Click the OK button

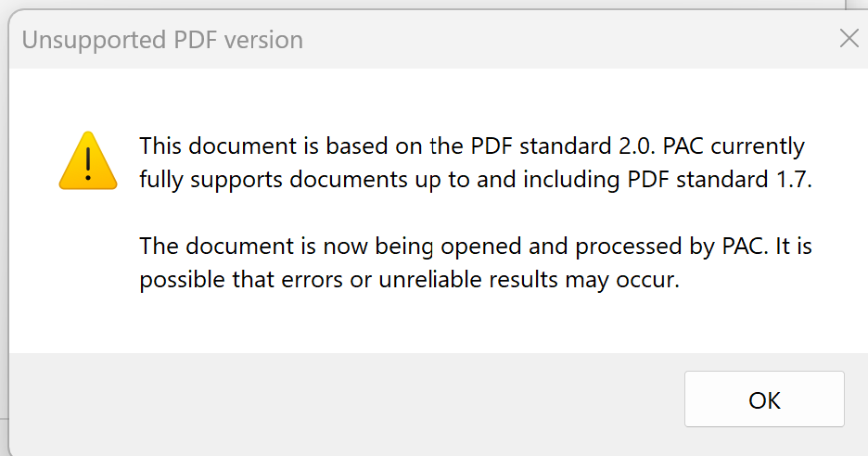pos(764,399)
